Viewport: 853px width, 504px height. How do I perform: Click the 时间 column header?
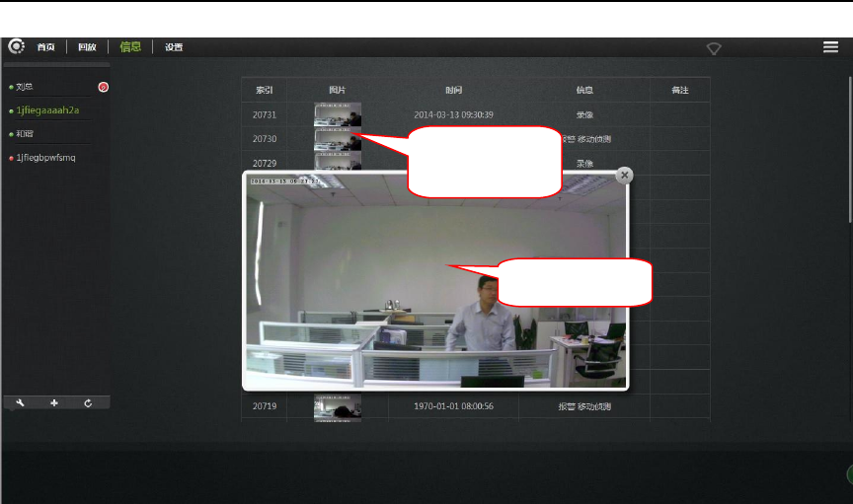coord(454,91)
